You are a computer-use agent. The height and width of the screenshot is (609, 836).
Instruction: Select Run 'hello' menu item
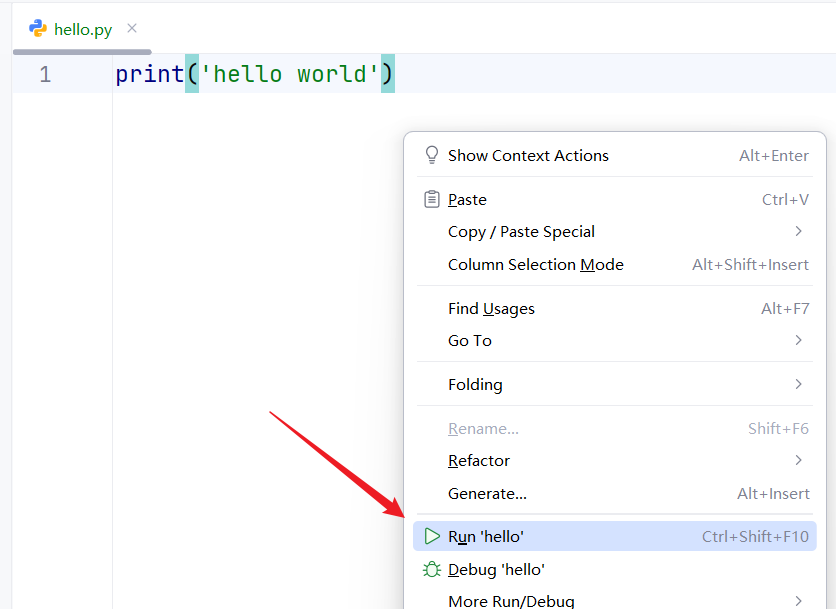(615, 536)
